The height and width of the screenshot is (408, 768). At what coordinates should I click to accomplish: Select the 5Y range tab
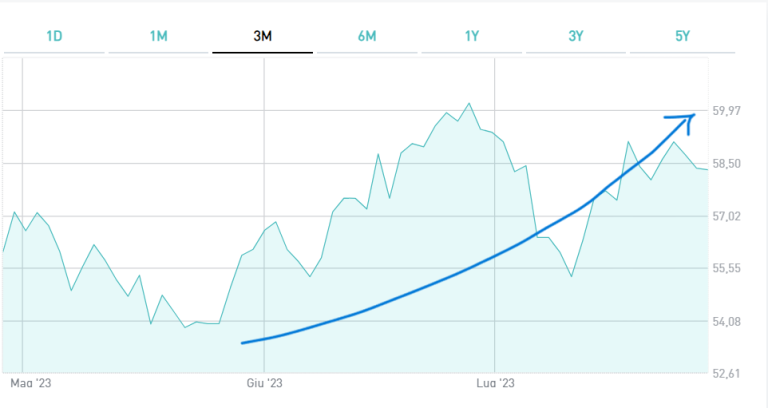[682, 36]
